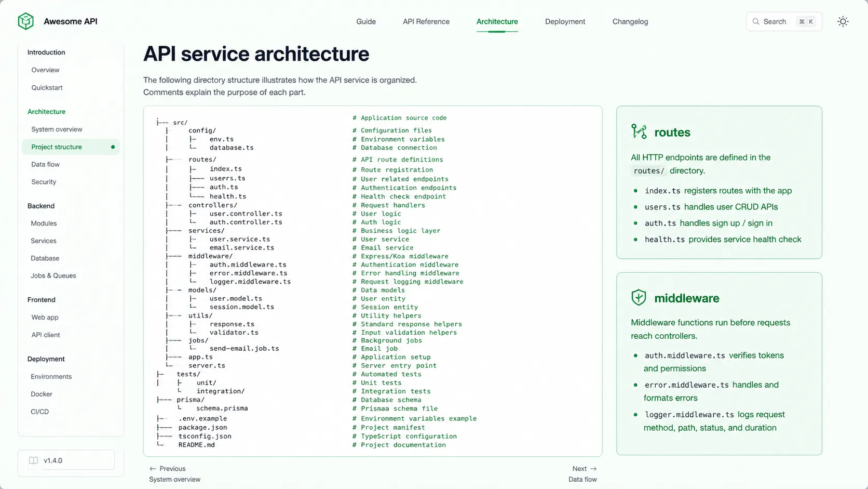
Task: Expand the Backend section header
Action: pyautogui.click(x=41, y=206)
